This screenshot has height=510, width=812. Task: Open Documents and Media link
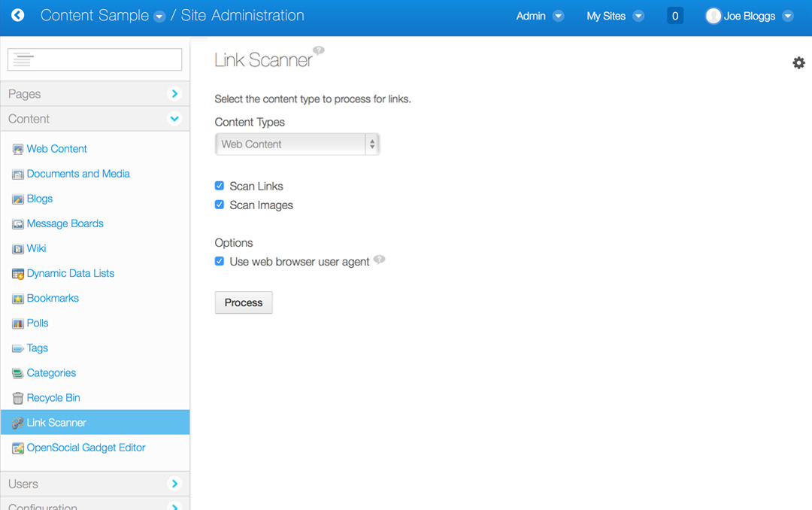[78, 174]
